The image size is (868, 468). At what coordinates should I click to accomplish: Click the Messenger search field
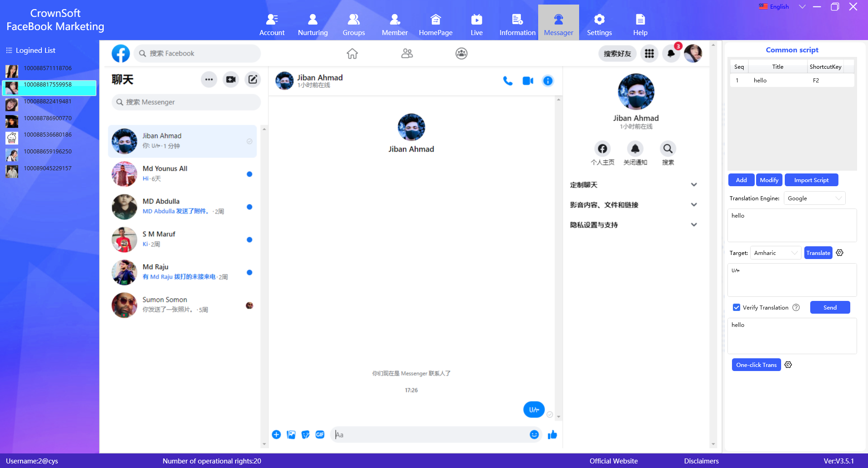tap(186, 102)
